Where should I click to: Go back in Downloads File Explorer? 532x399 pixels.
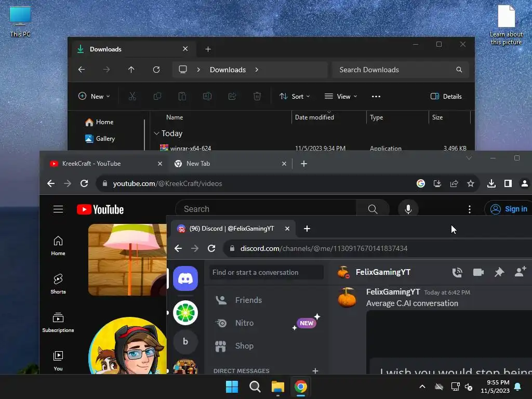click(82, 70)
